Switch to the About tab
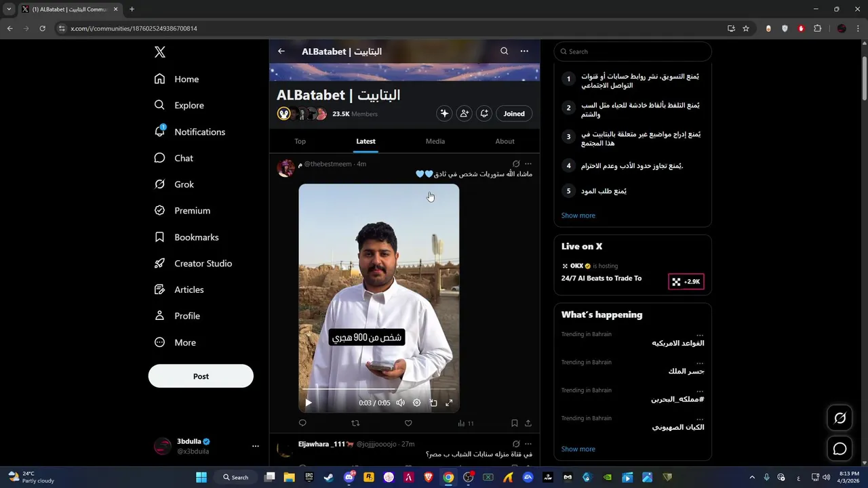The image size is (868, 488). pos(505,141)
